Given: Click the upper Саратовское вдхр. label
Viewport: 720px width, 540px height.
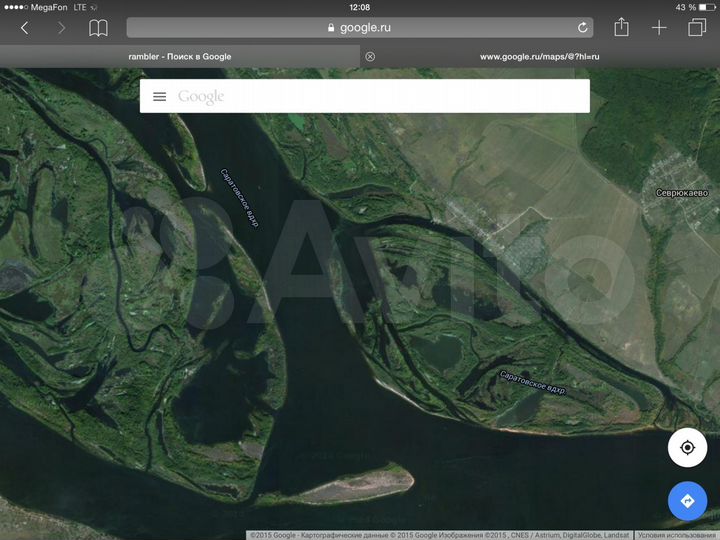Looking at the screenshot, I should coord(239,198).
